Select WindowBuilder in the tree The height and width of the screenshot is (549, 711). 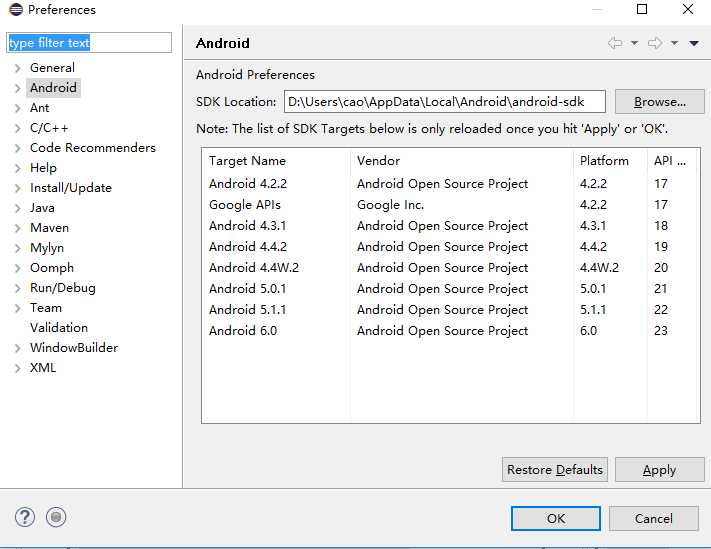click(74, 348)
